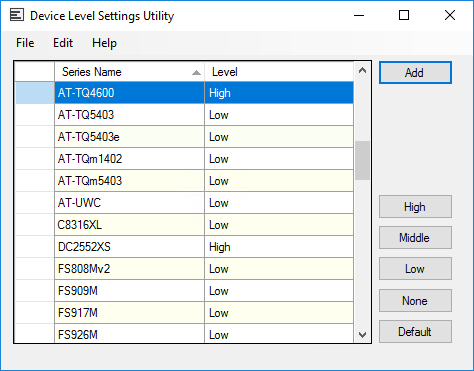Restore level with Default button

coord(415,332)
